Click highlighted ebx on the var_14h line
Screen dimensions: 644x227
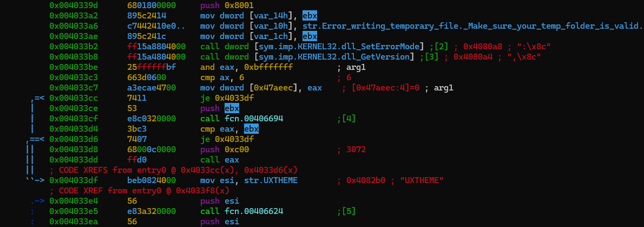(310, 16)
